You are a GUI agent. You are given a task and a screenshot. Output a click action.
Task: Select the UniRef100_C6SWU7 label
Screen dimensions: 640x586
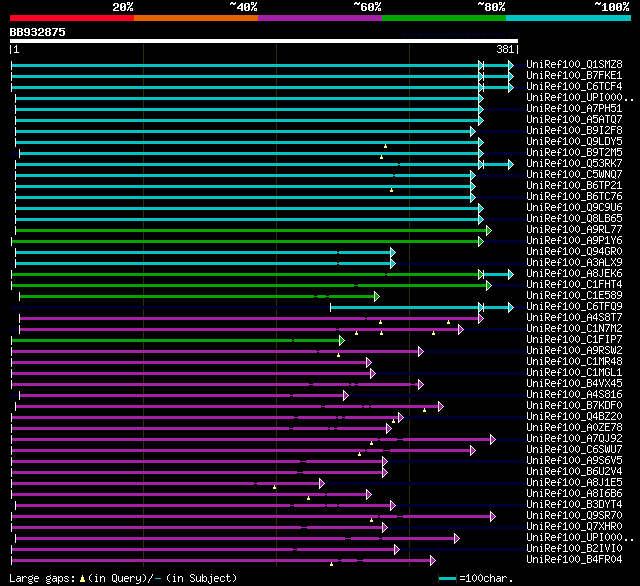tap(574, 450)
